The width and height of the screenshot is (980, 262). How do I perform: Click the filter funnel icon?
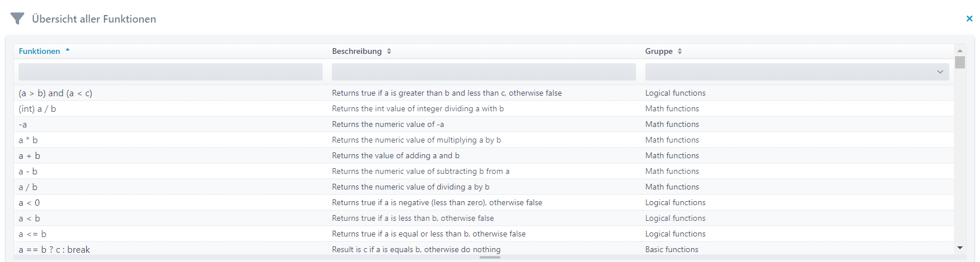coord(17,19)
